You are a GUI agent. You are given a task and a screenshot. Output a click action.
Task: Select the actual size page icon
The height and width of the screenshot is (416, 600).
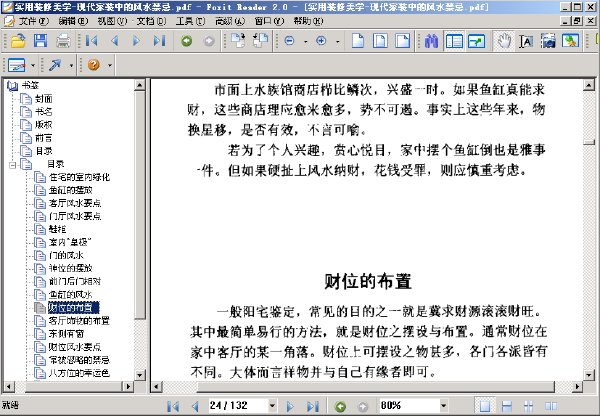pos(358,41)
